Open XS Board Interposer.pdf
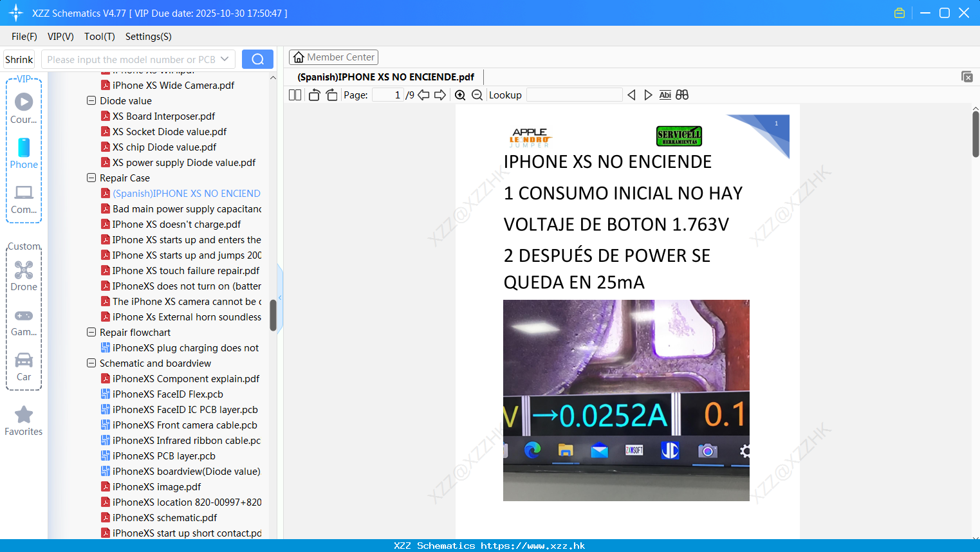Image resolution: width=980 pixels, height=552 pixels. [x=163, y=116]
